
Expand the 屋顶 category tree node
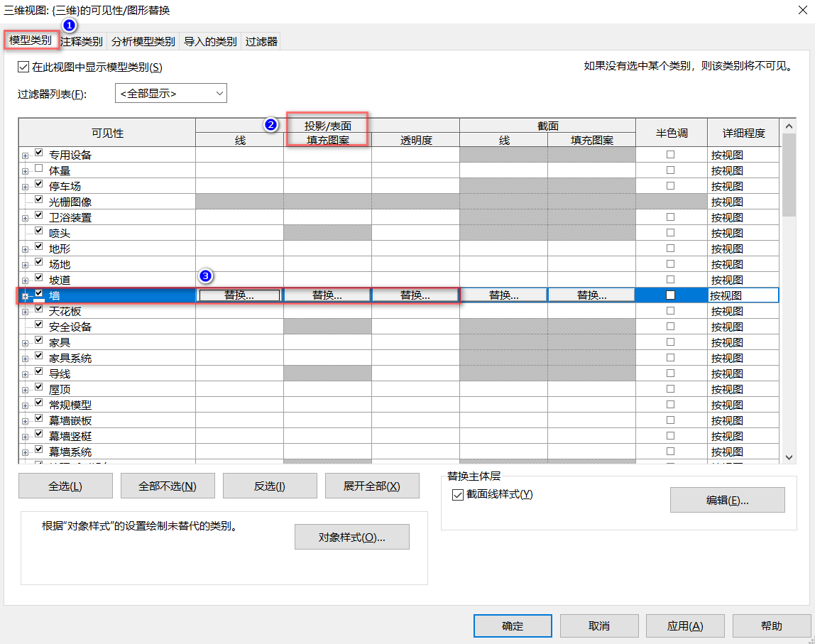pyautogui.click(x=25, y=390)
